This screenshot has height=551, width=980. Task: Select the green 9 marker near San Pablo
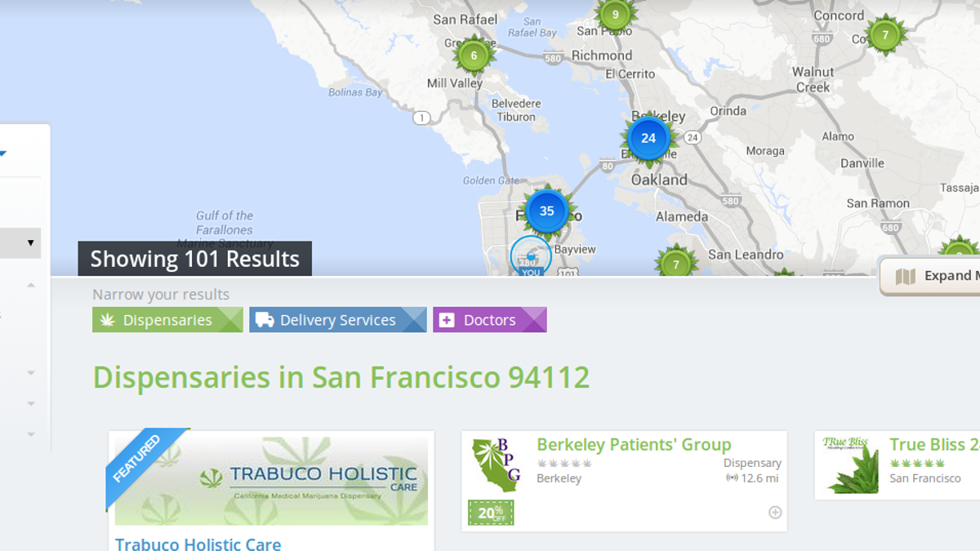coord(615,15)
